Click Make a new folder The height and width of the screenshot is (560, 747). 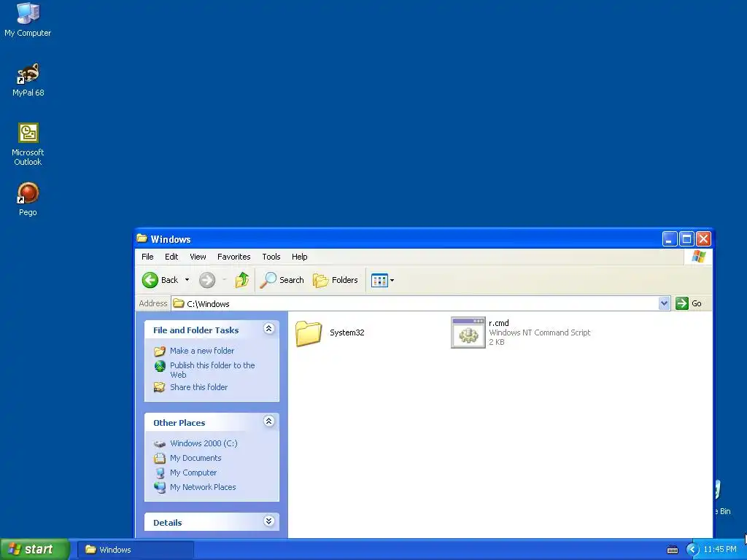(202, 351)
